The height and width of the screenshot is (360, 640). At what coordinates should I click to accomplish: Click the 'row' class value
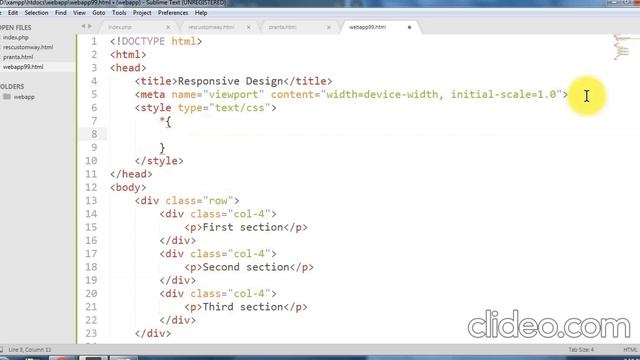(218, 201)
